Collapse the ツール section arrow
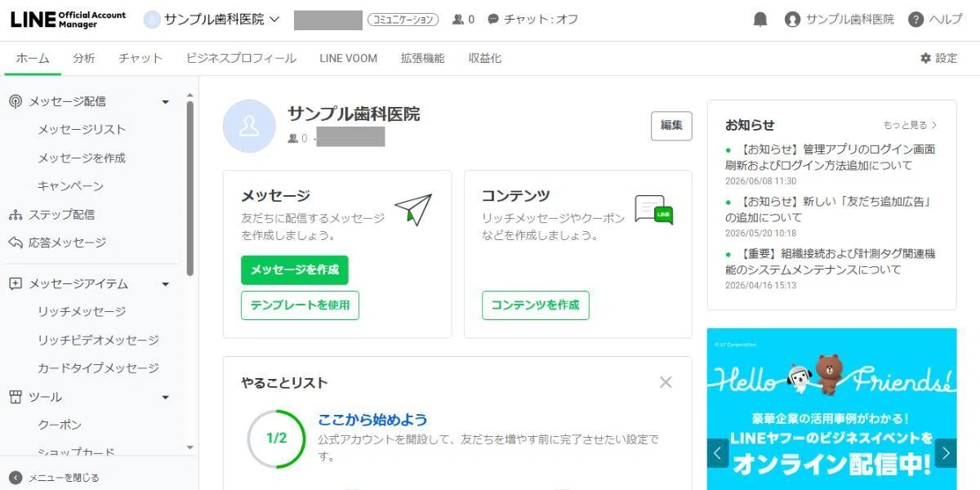The image size is (980, 490). (x=166, y=398)
